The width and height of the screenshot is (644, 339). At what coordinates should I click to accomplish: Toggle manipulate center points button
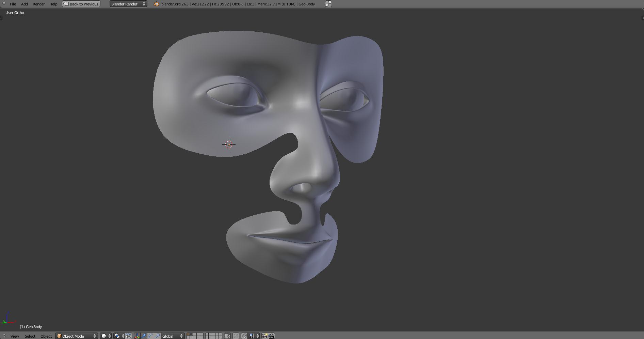(x=128, y=336)
